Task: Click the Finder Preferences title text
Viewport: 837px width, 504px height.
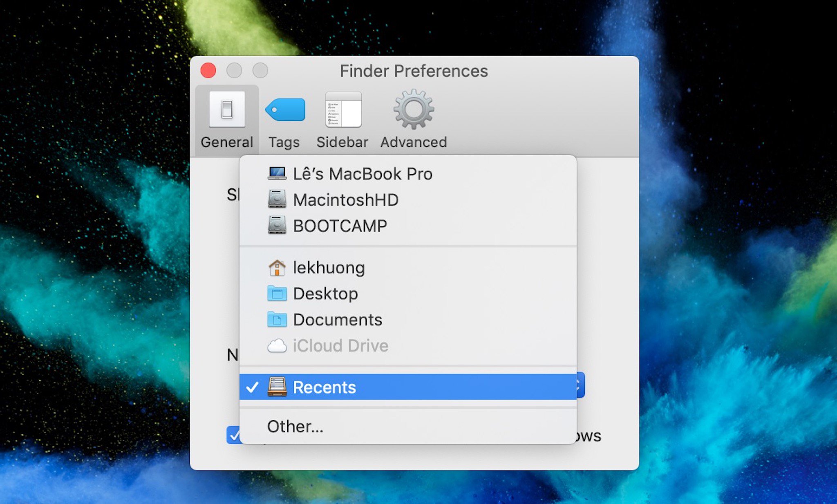Action: tap(414, 71)
